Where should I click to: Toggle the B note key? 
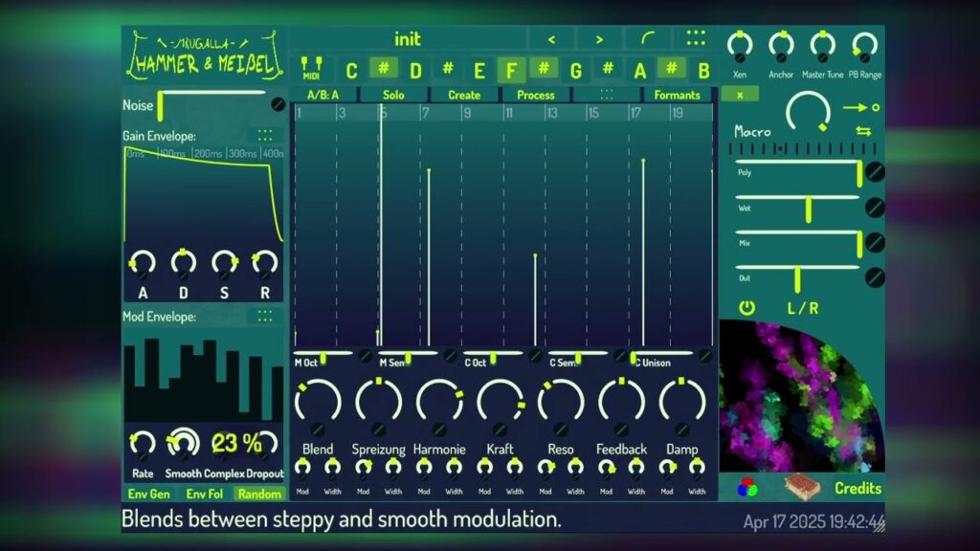pos(703,71)
